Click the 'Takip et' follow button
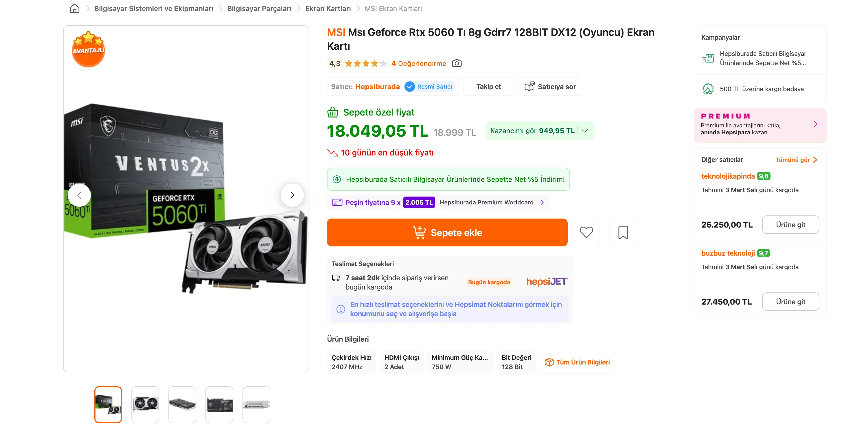 488,87
